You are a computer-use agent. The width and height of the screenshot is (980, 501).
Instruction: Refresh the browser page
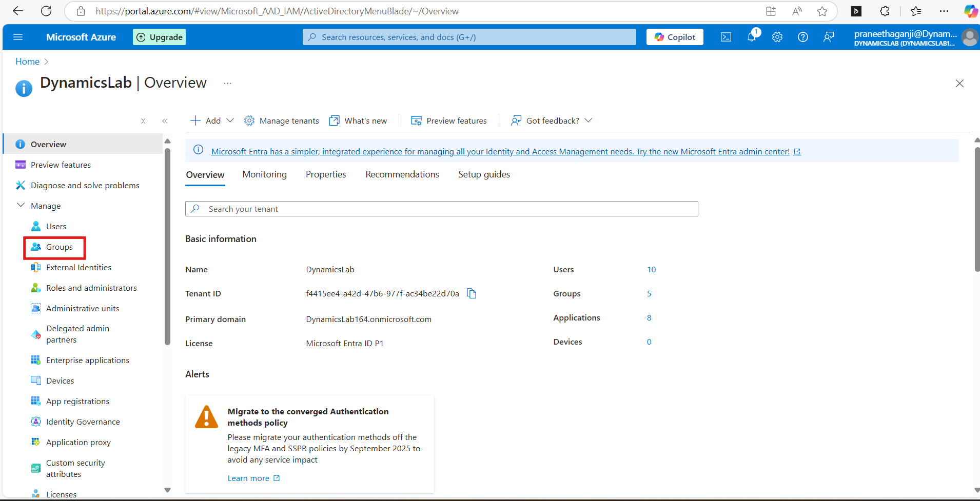pyautogui.click(x=46, y=11)
